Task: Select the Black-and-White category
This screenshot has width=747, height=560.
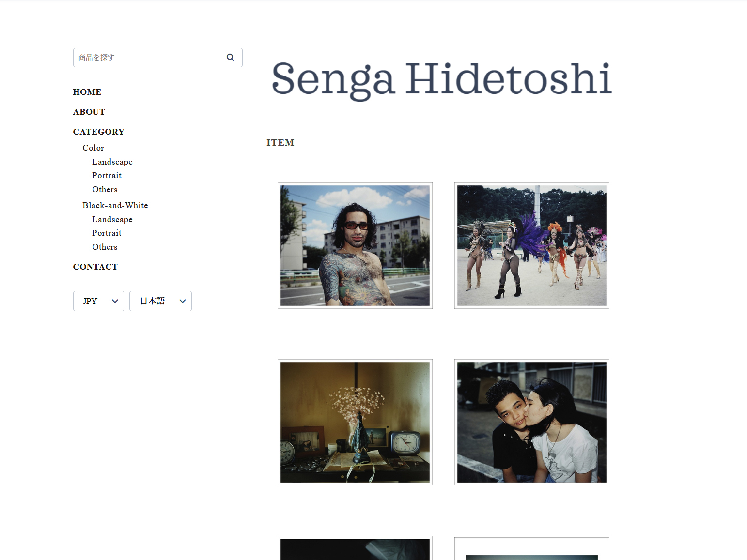Action: pyautogui.click(x=115, y=205)
